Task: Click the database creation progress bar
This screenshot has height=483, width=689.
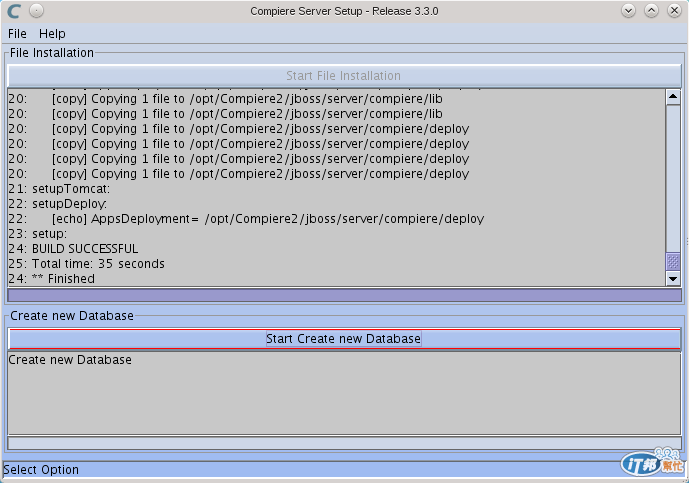Action: point(344,443)
